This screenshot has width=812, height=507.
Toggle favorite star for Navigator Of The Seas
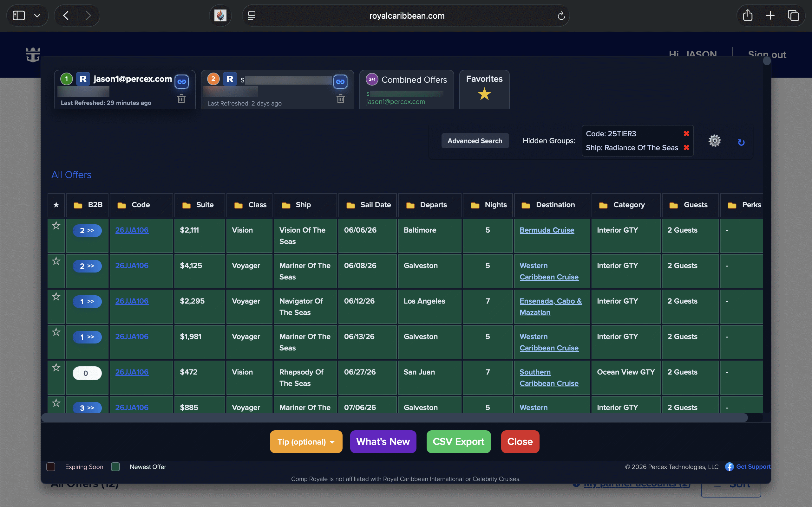pyautogui.click(x=56, y=296)
